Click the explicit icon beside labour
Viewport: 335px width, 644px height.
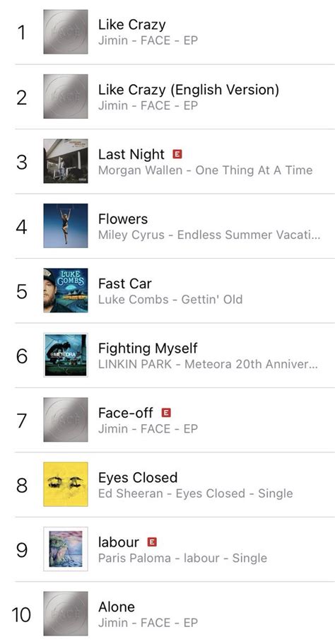[x=152, y=542]
